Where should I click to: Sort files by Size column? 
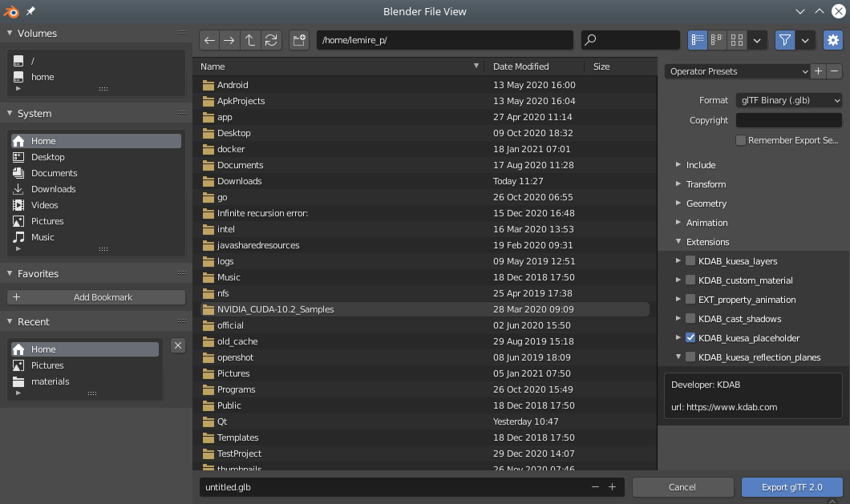(x=621, y=67)
